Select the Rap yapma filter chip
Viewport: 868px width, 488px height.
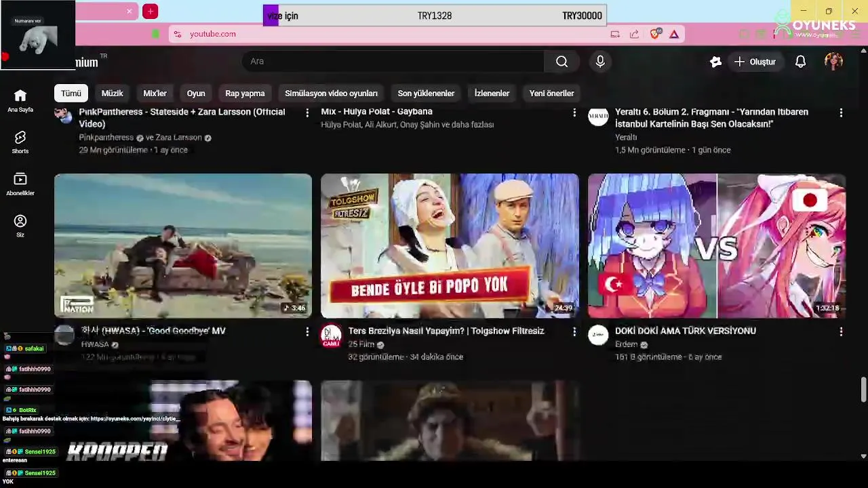click(245, 94)
